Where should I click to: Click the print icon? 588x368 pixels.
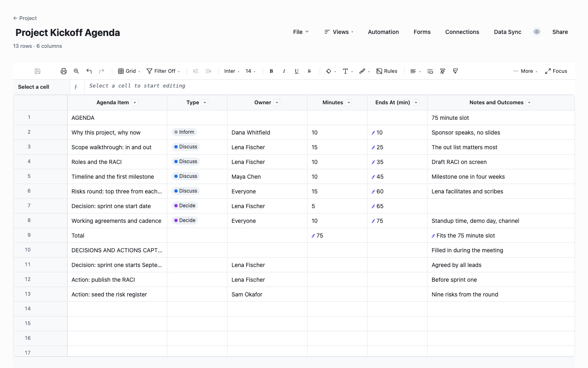point(64,71)
